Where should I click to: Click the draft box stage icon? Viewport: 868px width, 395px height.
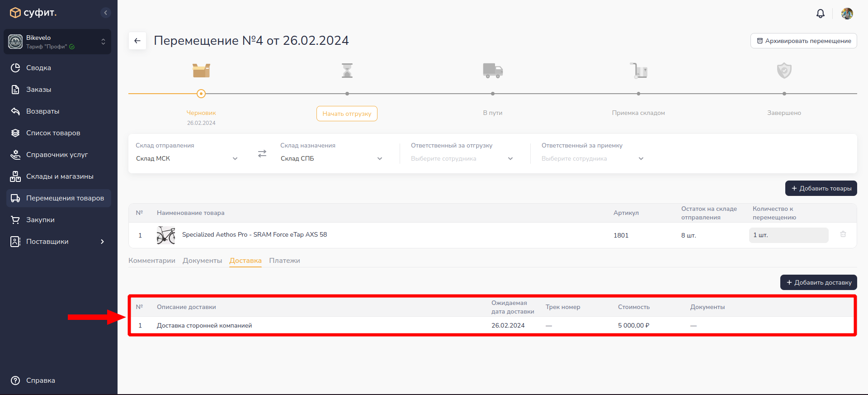pyautogui.click(x=201, y=71)
